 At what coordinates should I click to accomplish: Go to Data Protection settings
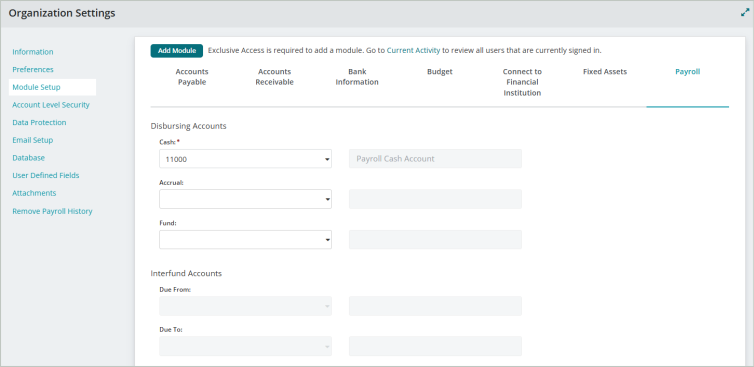point(39,123)
